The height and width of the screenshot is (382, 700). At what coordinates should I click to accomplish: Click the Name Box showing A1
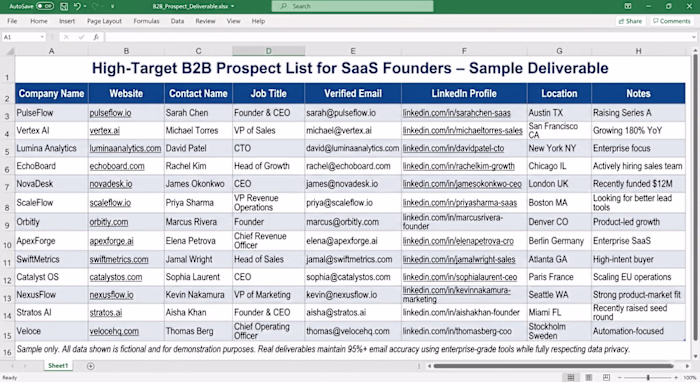point(21,37)
